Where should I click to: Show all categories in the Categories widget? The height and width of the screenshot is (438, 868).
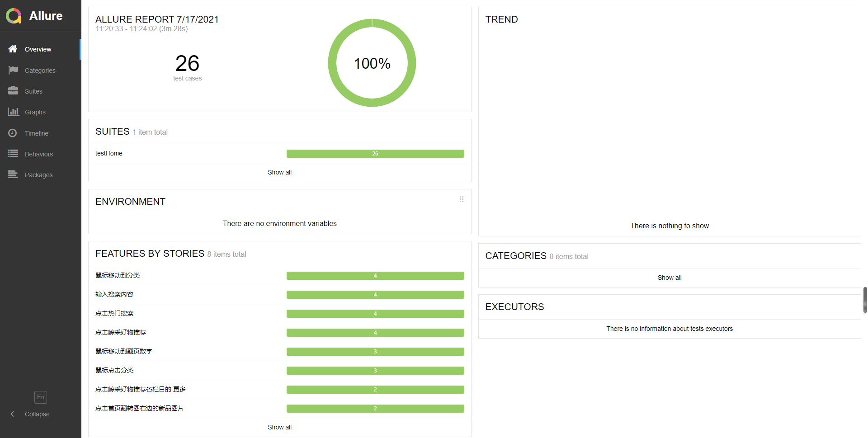tap(670, 278)
